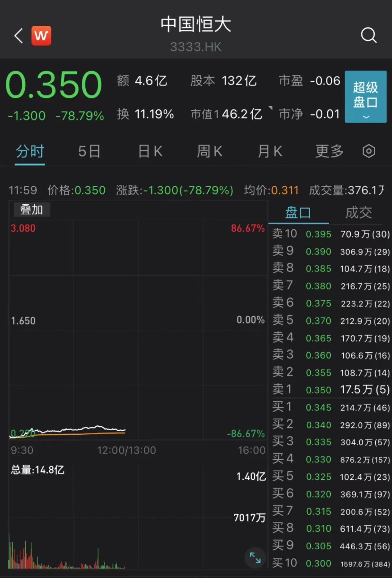The image size is (392, 578).
Task: Tap the -78.79% change under price
Action: [x=80, y=116]
